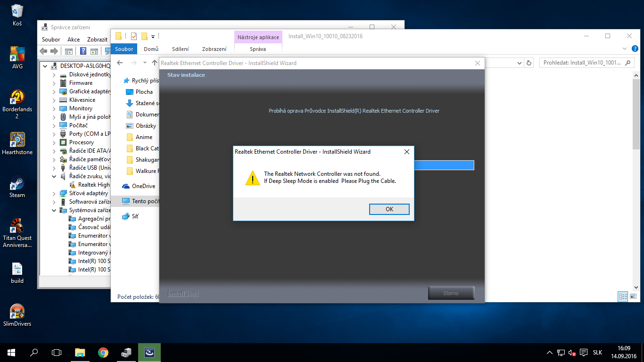The width and height of the screenshot is (644, 362).
Task: Expand the Procesory category
Action: click(54, 142)
